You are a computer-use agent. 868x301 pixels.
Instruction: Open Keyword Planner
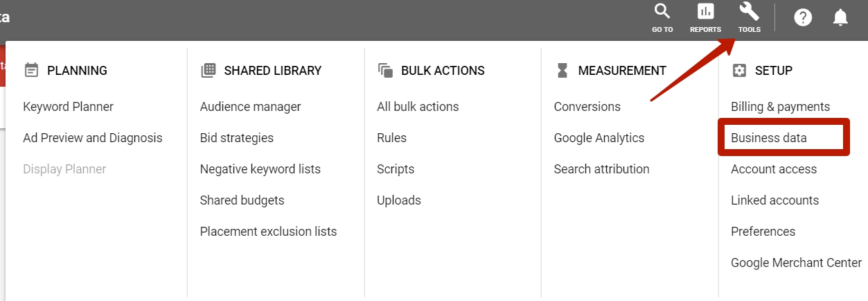click(68, 107)
